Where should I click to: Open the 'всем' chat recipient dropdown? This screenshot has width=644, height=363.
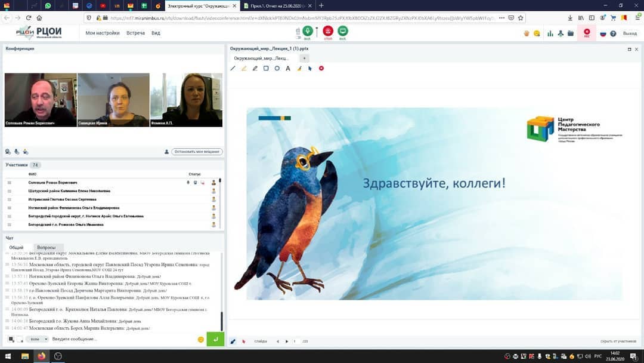(x=37, y=339)
